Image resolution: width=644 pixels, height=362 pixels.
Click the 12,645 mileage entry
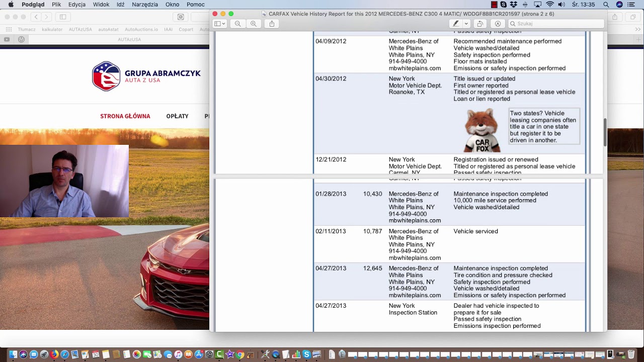(372, 268)
